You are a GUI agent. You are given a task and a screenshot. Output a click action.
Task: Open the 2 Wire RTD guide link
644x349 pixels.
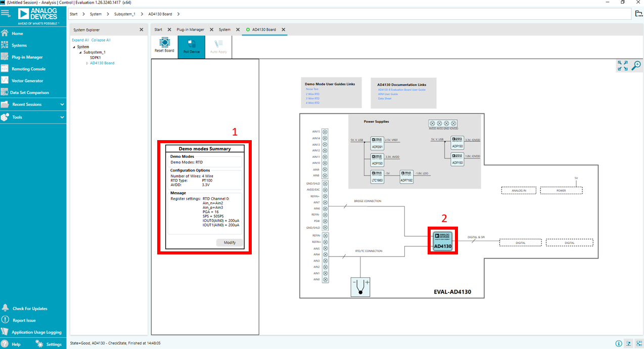coord(312,94)
